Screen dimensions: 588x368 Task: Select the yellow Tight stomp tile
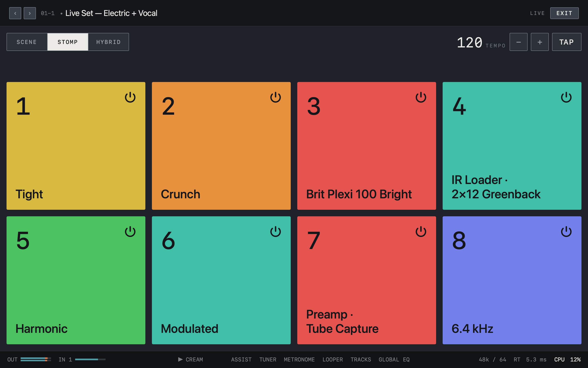(76, 146)
